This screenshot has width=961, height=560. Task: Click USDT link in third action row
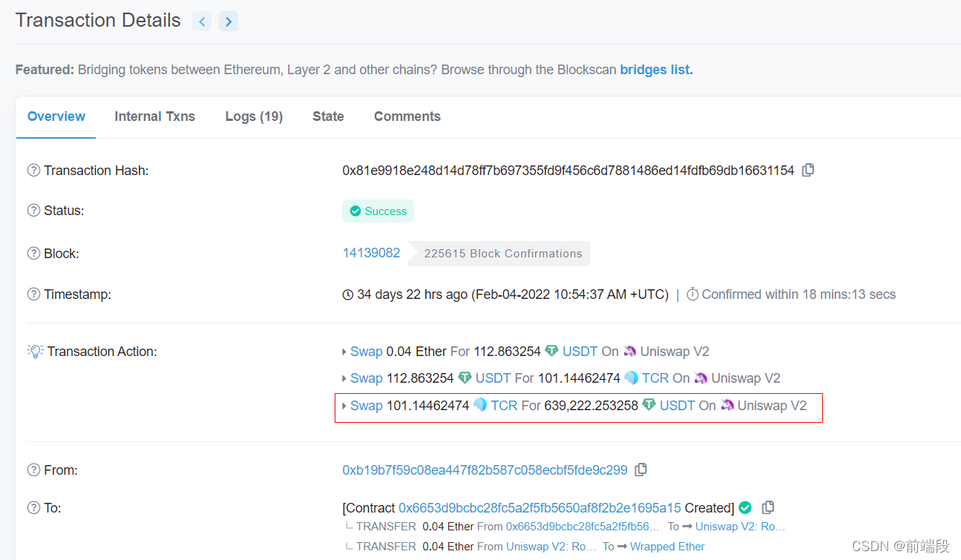[x=678, y=405]
